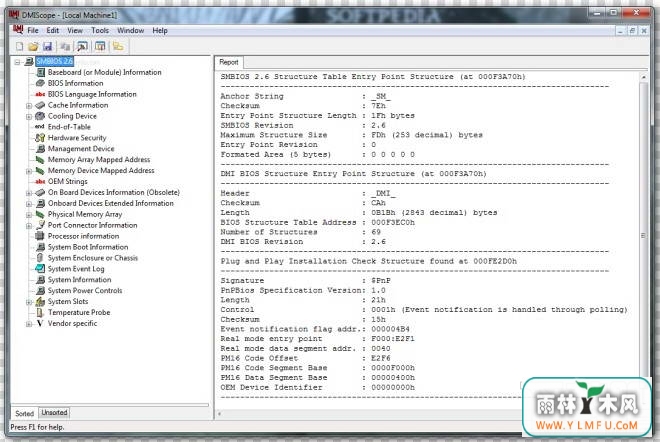The image size is (660, 442).
Task: Click the Open folder toolbar icon
Action: [33, 46]
